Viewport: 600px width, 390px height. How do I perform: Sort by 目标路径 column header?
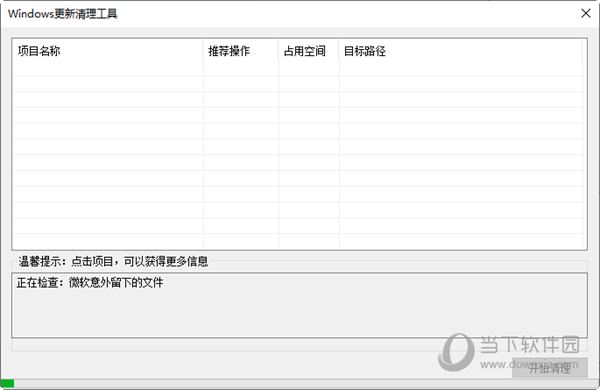pos(461,51)
